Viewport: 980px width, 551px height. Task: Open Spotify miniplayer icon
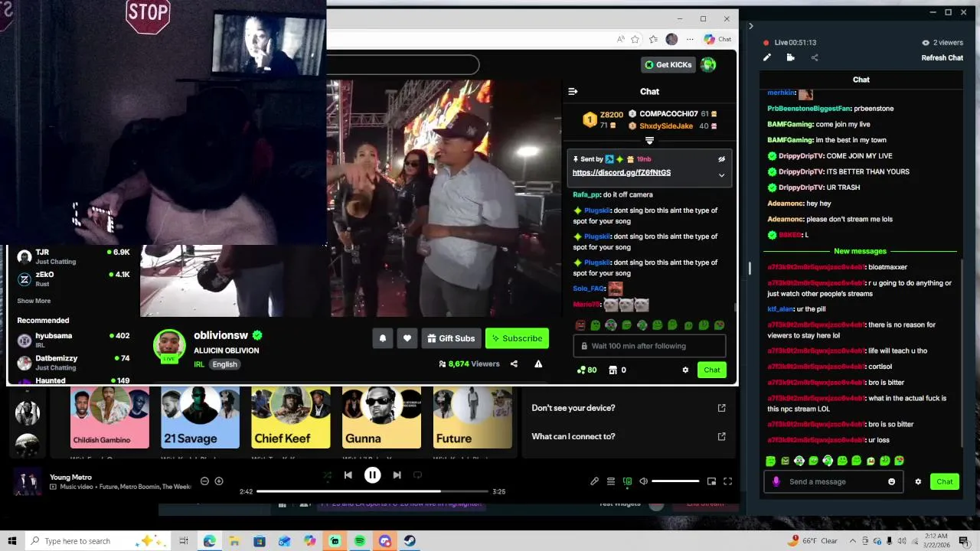(x=711, y=481)
